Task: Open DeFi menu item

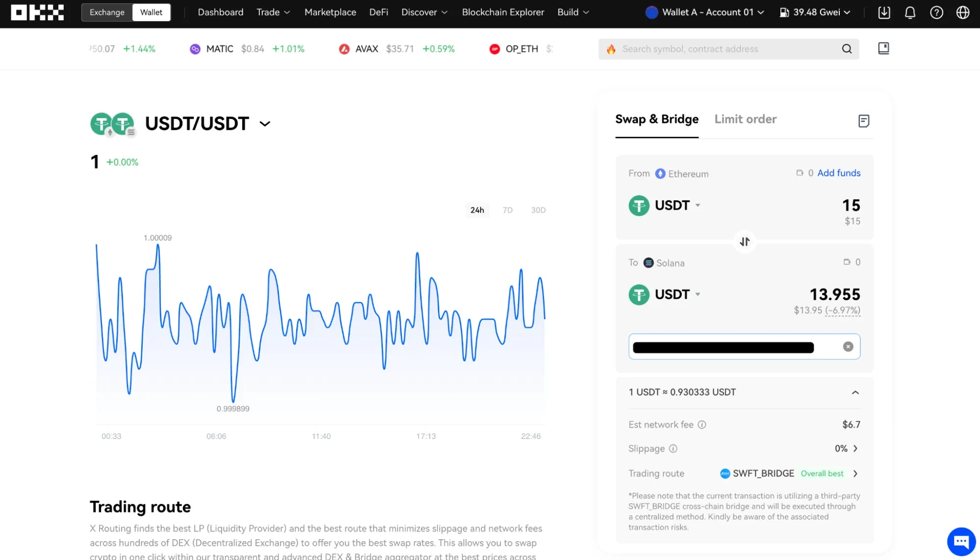Action: [378, 12]
